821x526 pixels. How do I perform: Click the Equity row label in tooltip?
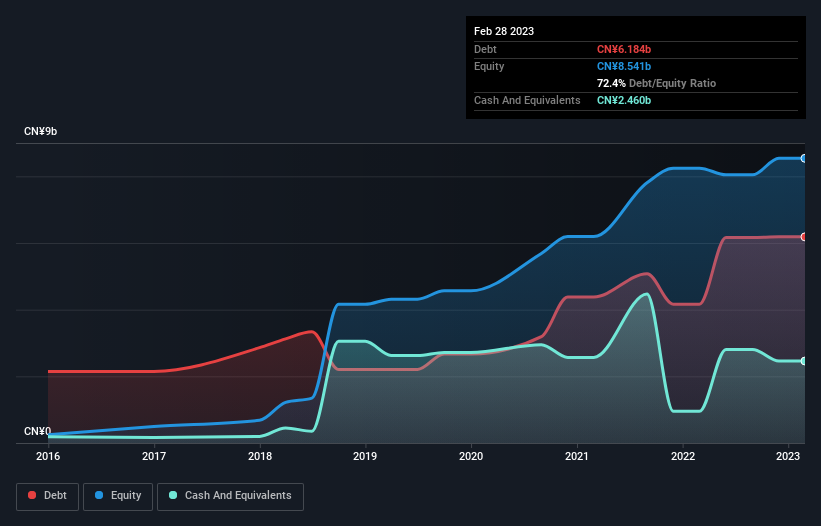(489, 66)
